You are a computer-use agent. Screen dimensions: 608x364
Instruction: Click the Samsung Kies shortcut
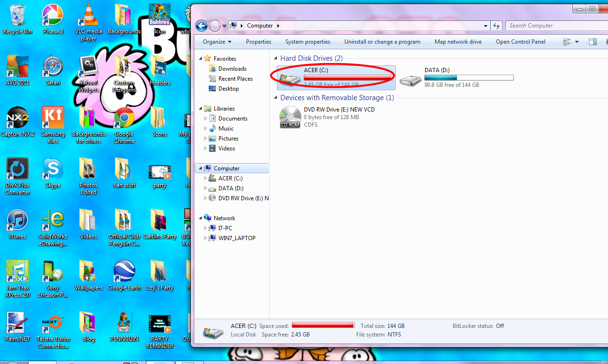coord(53,125)
